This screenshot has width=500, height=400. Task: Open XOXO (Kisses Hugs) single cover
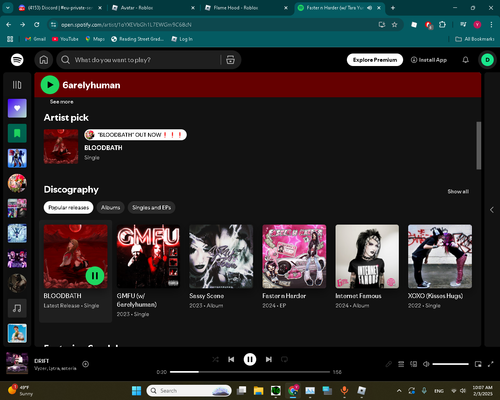tap(440, 256)
